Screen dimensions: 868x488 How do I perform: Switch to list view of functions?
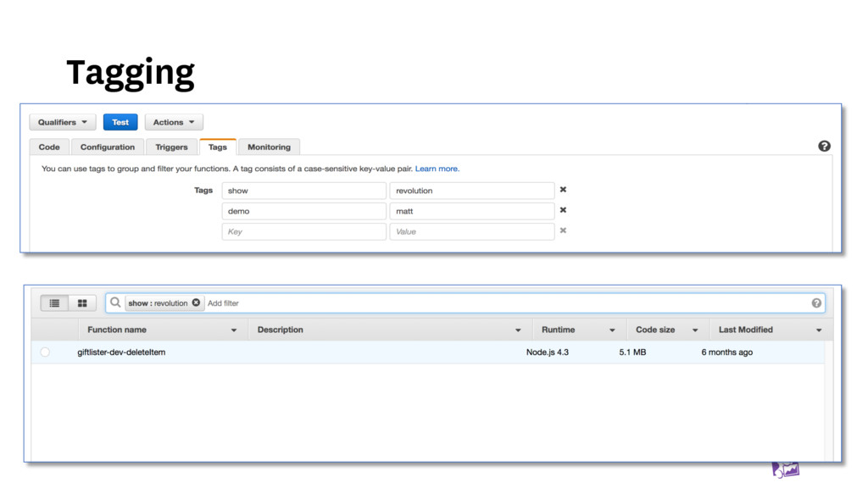[55, 302]
